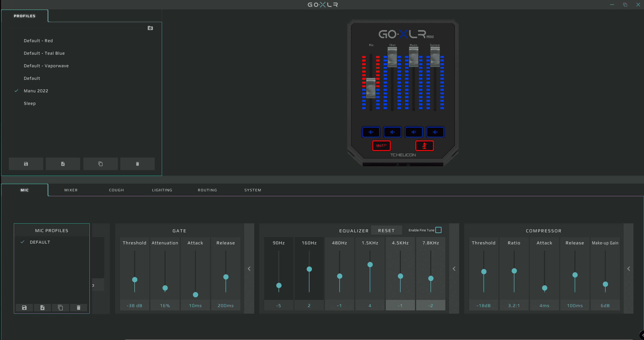
Task: Click the profiles folder settings icon
Action: click(150, 28)
